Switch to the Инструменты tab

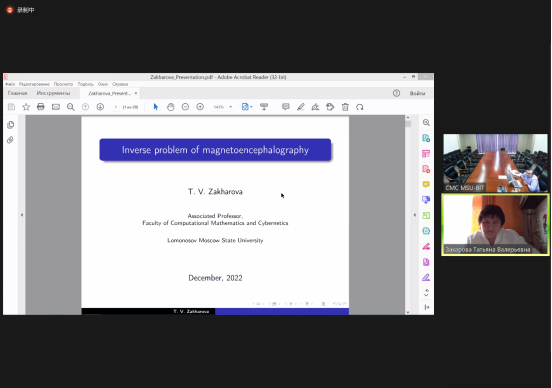click(x=53, y=93)
